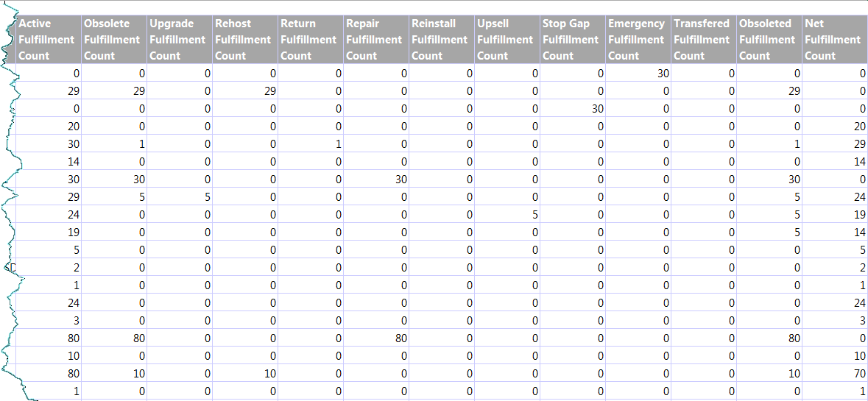Click the Transfered Fulfillment Count header

(704, 40)
